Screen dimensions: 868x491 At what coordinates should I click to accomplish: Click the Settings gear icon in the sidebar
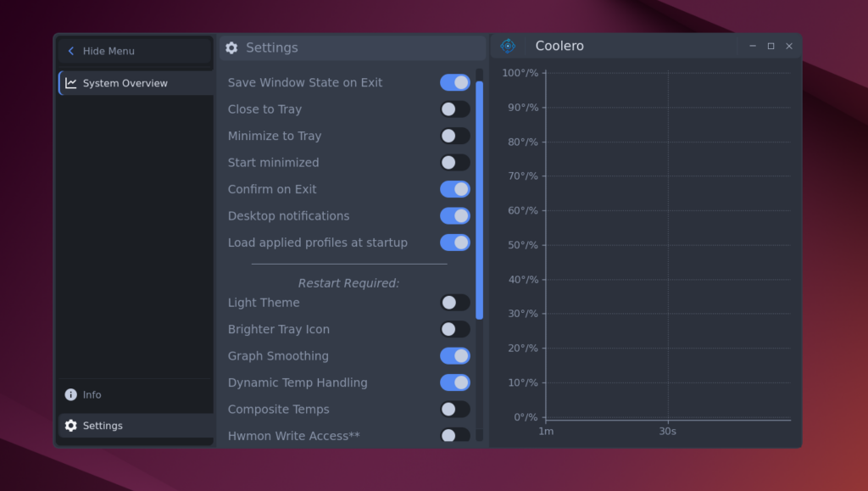point(70,426)
